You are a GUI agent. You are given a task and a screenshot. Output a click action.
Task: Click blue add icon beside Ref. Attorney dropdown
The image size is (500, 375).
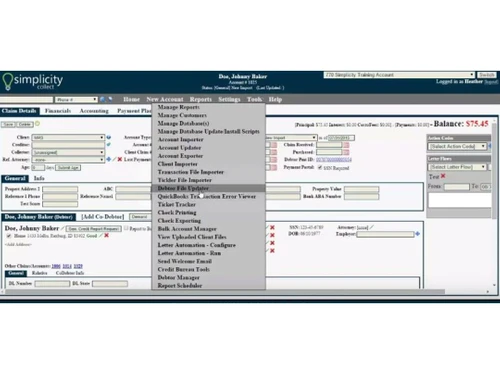(109, 159)
